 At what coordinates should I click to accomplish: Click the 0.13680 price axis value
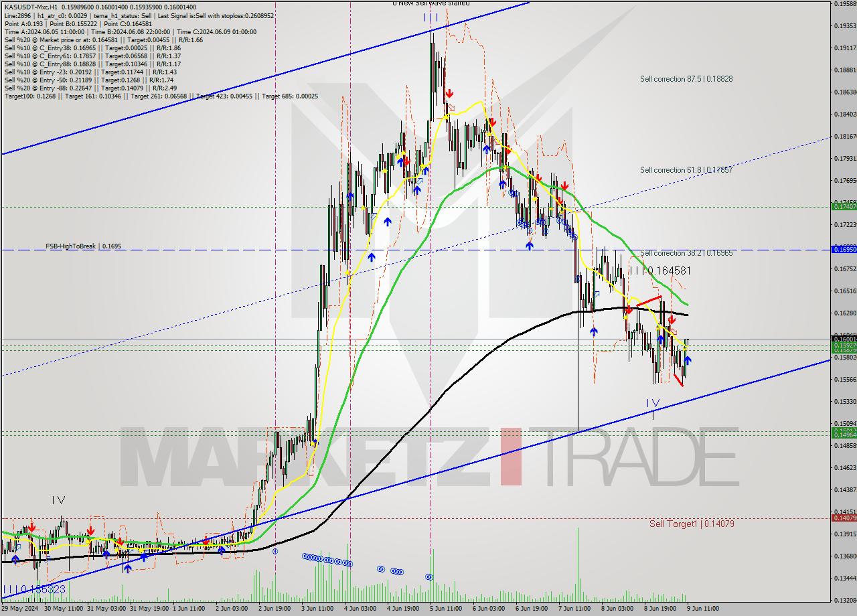[x=845, y=556]
